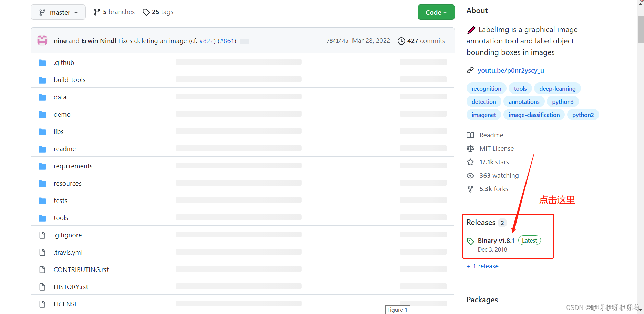Select the annotations topic tag

click(x=524, y=102)
